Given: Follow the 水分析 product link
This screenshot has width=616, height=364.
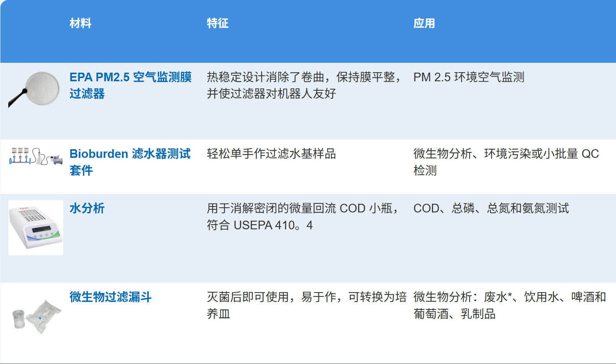Looking at the screenshot, I should click(87, 208).
